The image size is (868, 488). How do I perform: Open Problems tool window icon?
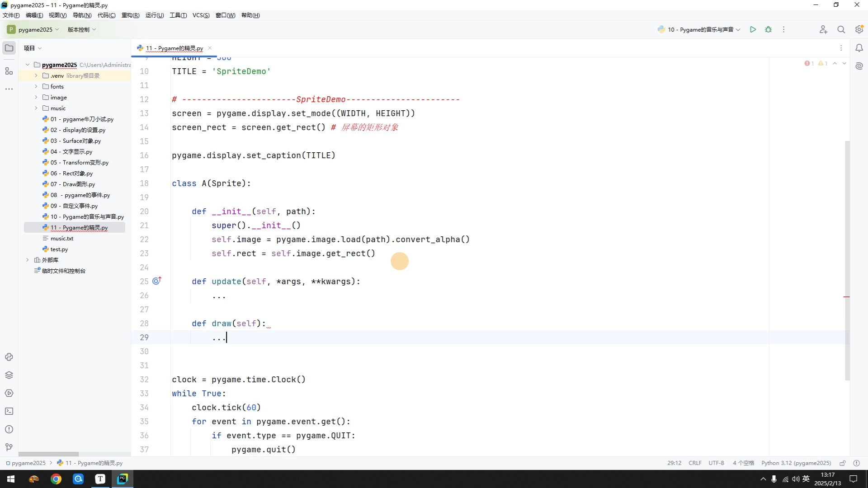click(9, 429)
